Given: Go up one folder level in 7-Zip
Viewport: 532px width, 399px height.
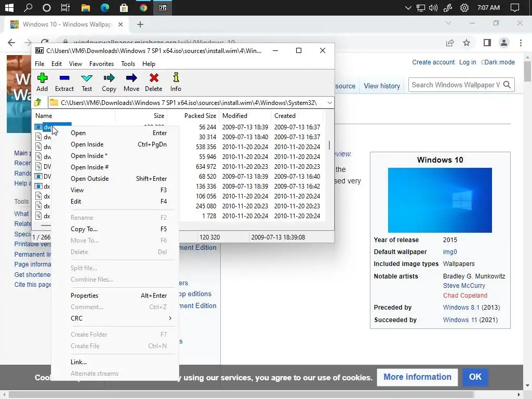Looking at the screenshot, I should pyautogui.click(x=37, y=102).
